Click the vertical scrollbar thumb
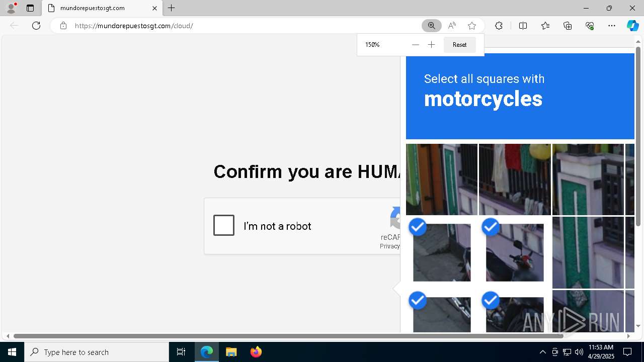 point(638,136)
